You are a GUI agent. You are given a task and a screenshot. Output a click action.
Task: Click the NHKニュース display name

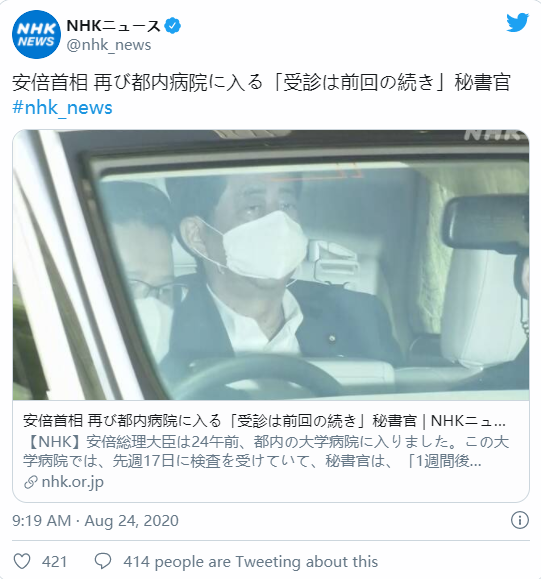[x=113, y=26]
